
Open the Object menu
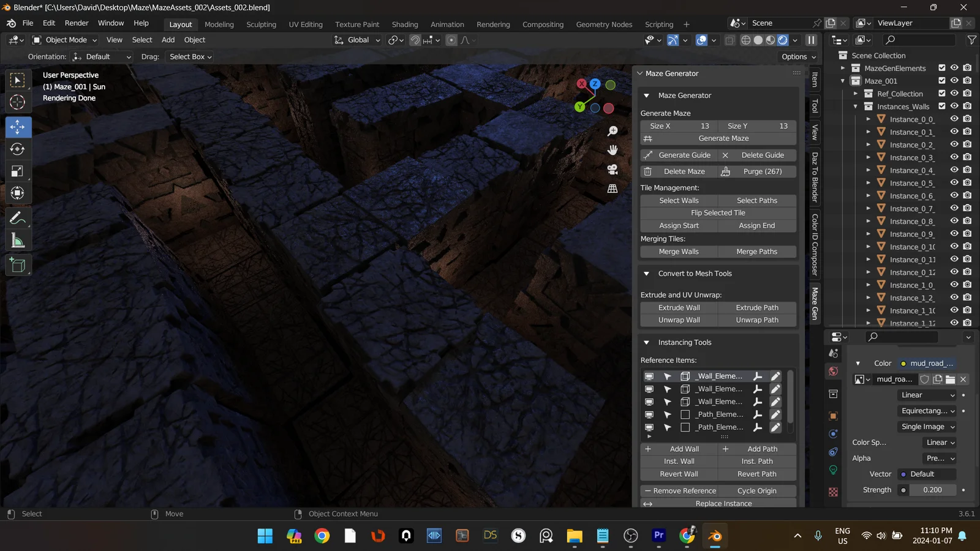point(194,40)
